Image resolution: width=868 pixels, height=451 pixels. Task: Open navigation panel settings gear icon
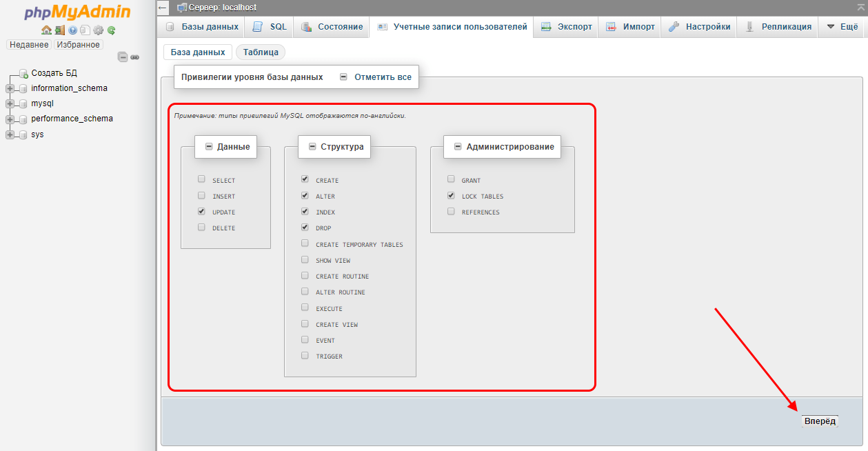pos(98,30)
